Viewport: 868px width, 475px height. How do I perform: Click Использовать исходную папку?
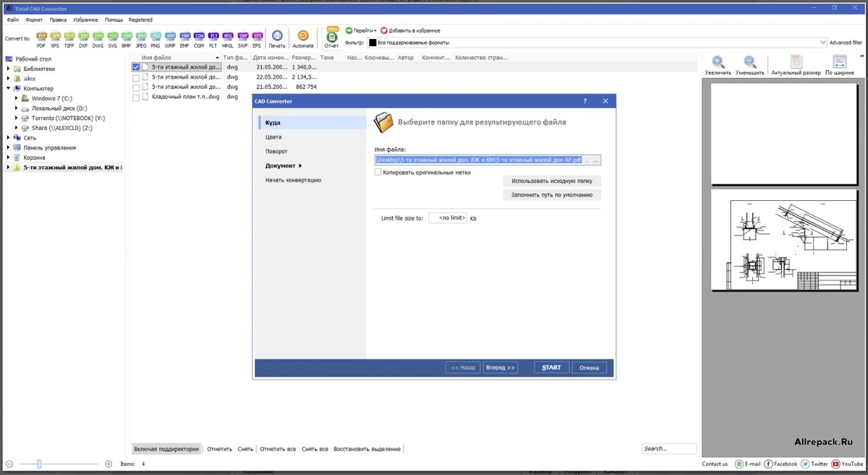pyautogui.click(x=552, y=181)
